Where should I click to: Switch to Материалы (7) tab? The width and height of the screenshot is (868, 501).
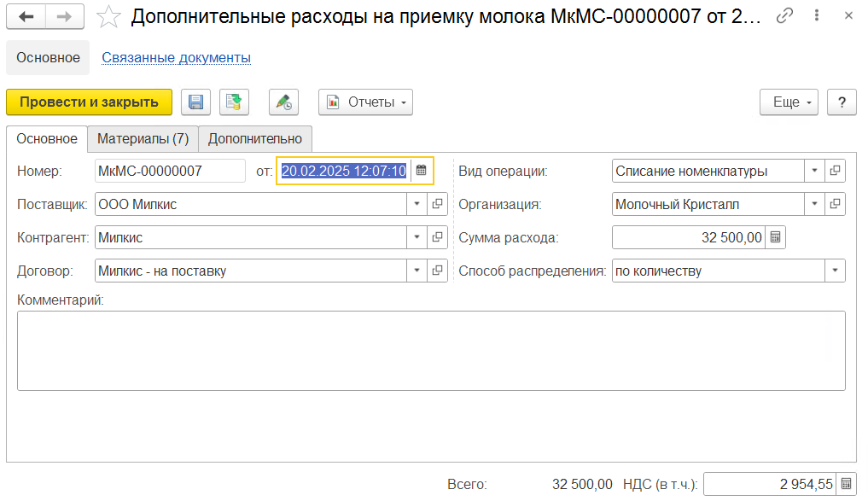(143, 139)
